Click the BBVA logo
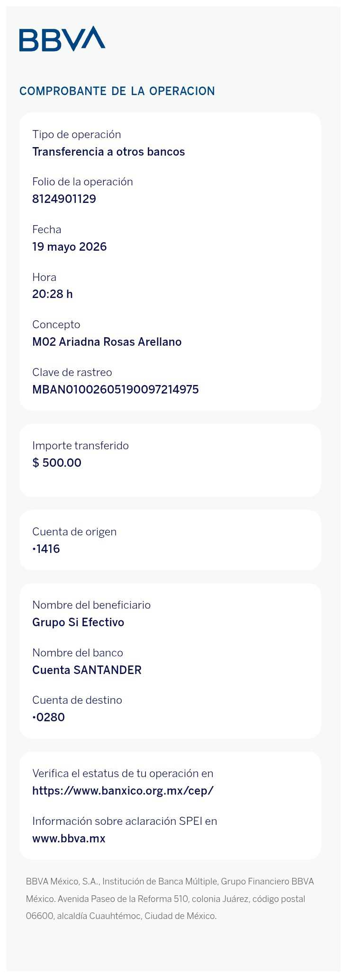 click(x=62, y=39)
